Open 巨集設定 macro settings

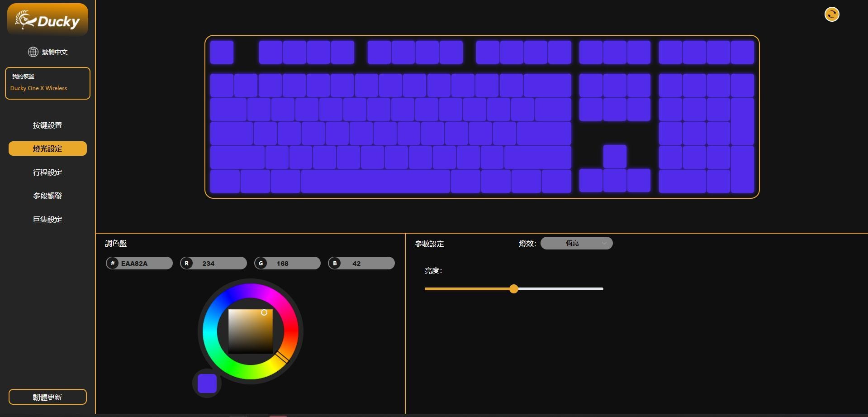47,220
